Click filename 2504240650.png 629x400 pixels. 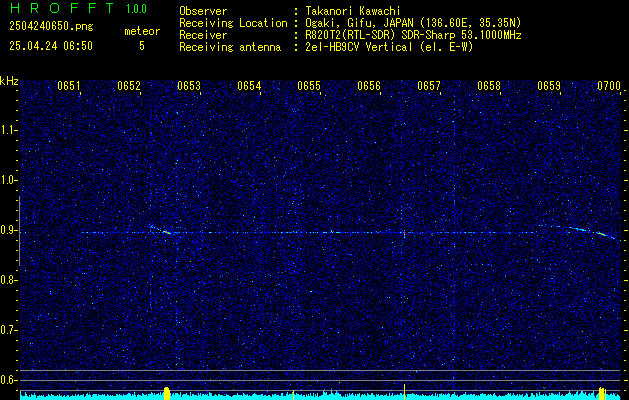(51, 26)
